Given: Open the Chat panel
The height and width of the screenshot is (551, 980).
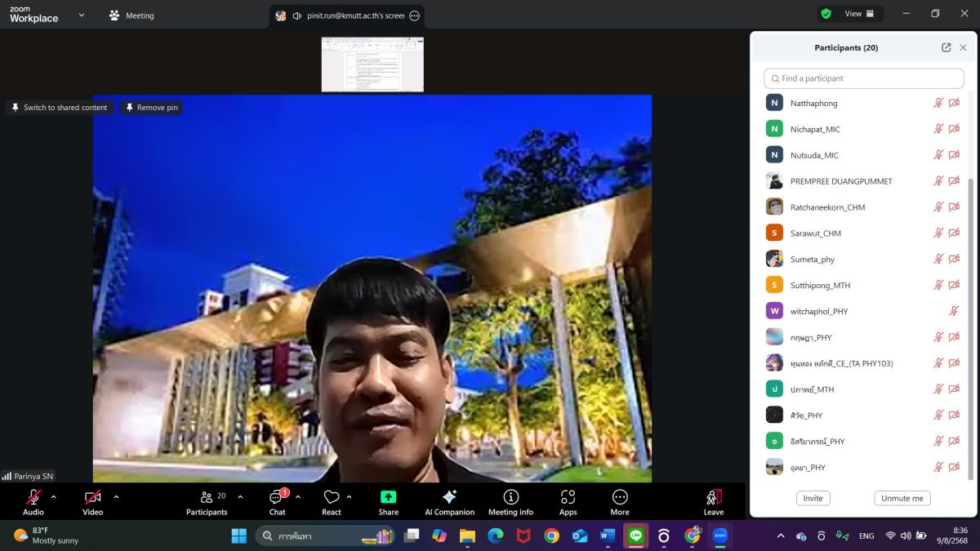Looking at the screenshot, I should pyautogui.click(x=278, y=502).
